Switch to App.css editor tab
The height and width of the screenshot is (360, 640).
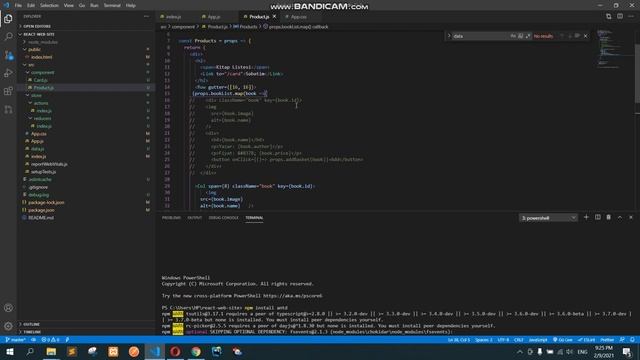[x=298, y=17]
